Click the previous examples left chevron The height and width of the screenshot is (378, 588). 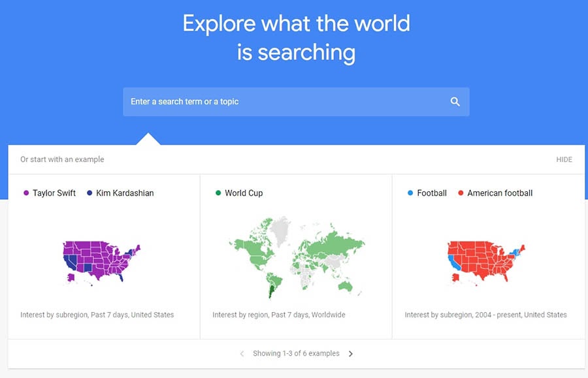coord(242,354)
